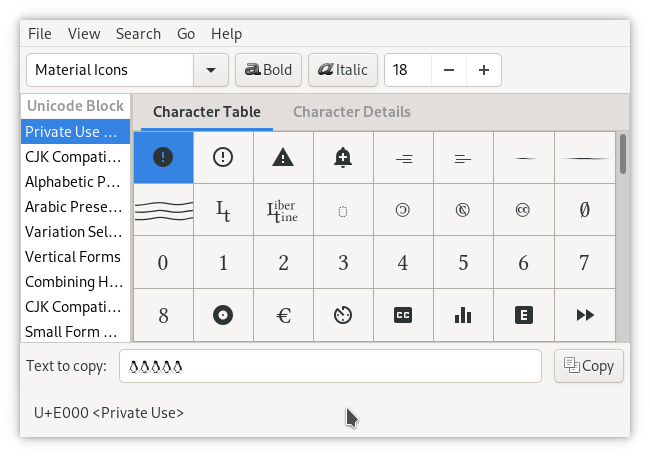Select the digit 3 glyph cell
The image size is (650, 457).
pos(343,263)
